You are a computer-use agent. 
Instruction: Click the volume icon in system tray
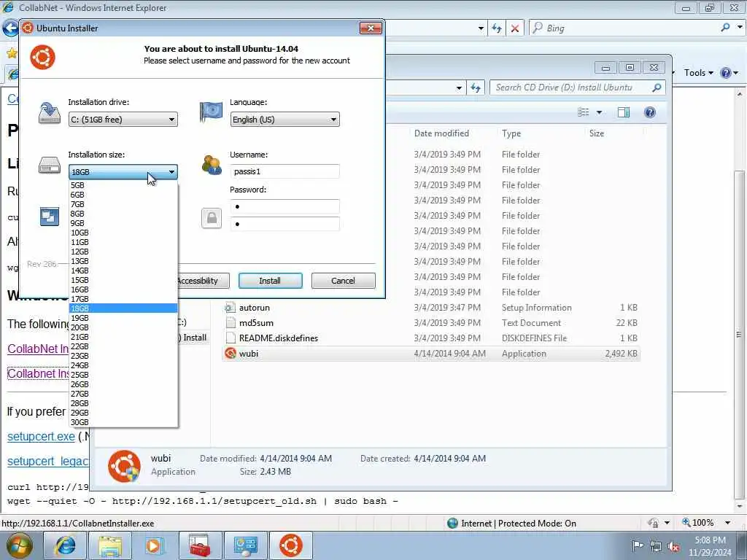(673, 546)
